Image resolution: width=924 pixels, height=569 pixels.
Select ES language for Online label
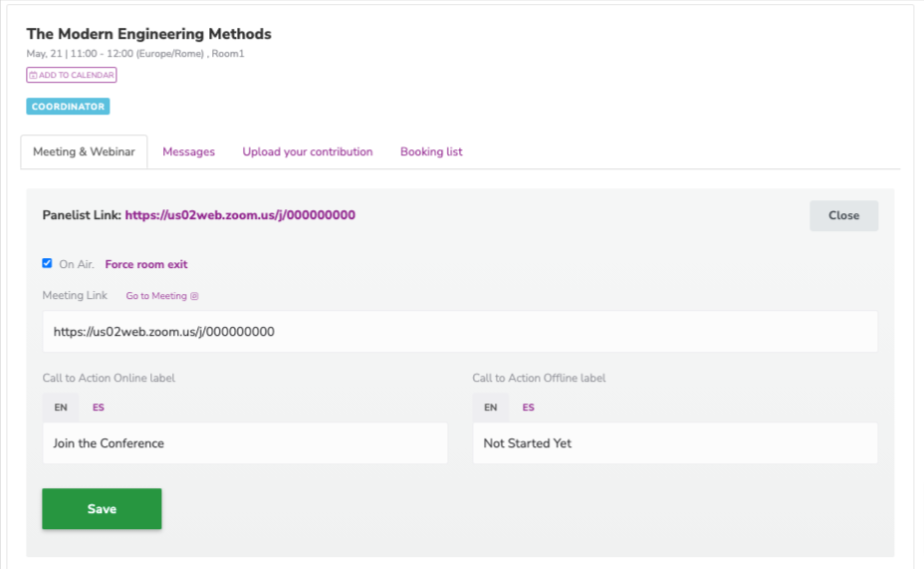click(99, 408)
